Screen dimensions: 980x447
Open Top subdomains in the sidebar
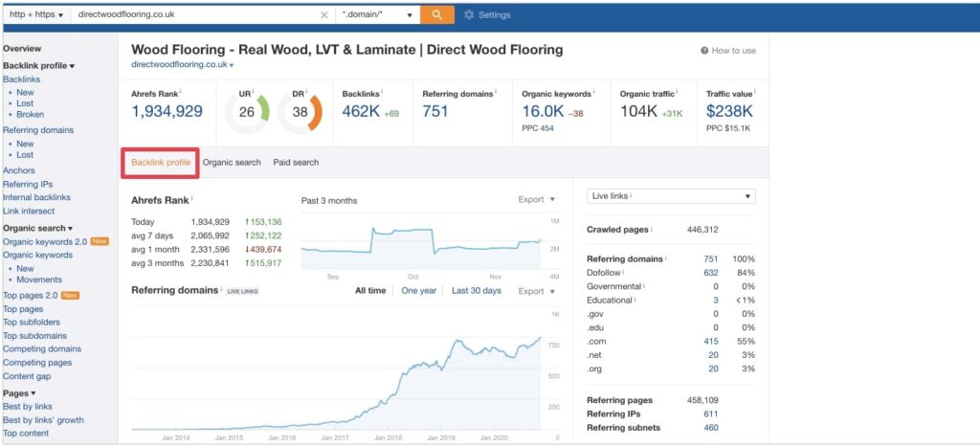[x=35, y=336]
